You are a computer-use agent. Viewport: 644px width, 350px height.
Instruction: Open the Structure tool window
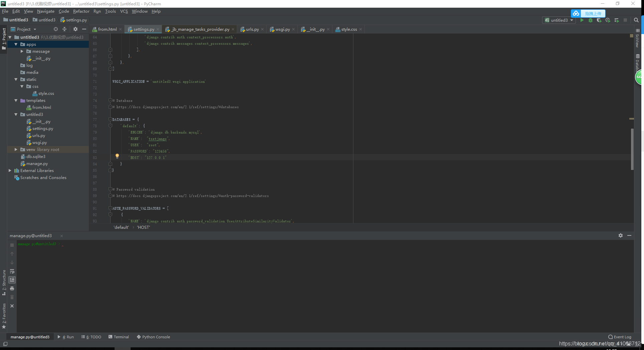click(x=4, y=282)
